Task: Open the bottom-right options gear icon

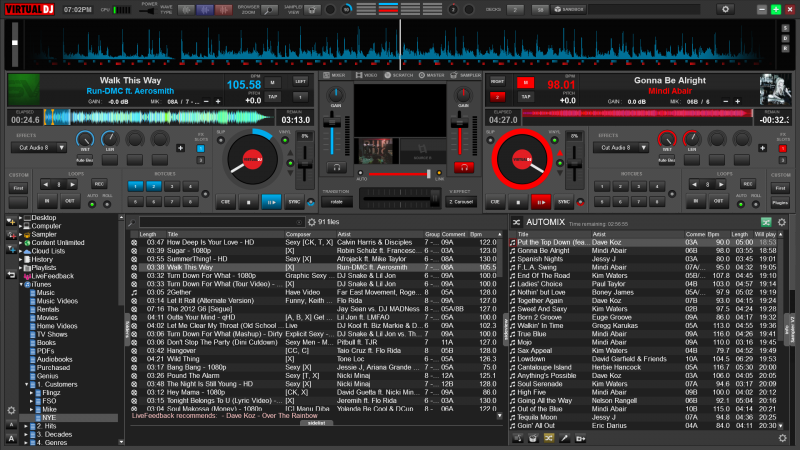Action: pos(782,438)
